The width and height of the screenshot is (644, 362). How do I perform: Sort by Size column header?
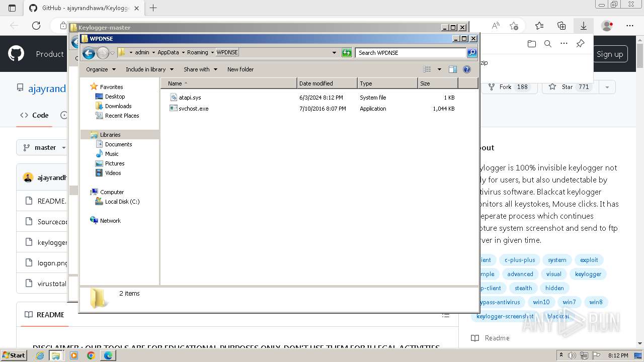point(438,83)
